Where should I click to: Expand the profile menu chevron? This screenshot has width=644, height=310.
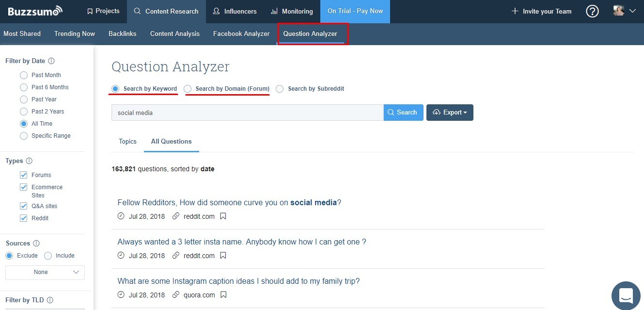point(632,11)
